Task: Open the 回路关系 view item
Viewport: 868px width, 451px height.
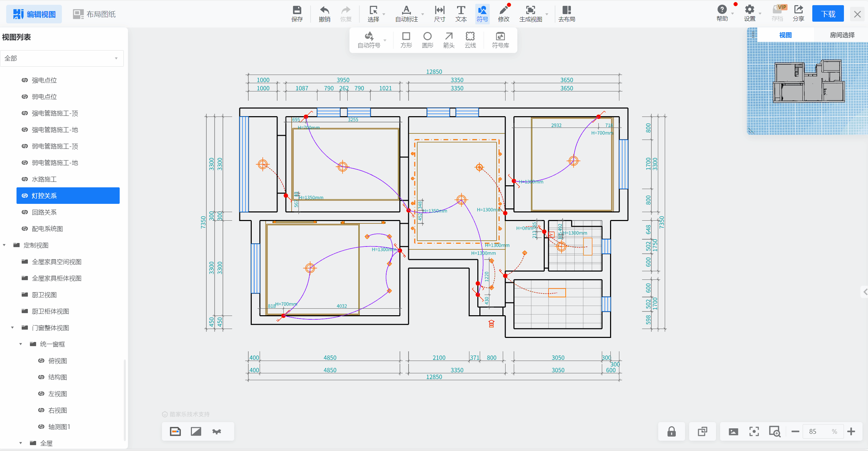Action: pyautogui.click(x=44, y=212)
